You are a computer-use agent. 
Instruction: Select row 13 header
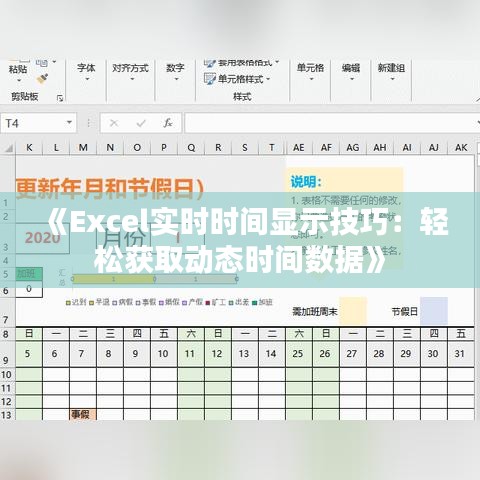pyautogui.click(x=6, y=415)
